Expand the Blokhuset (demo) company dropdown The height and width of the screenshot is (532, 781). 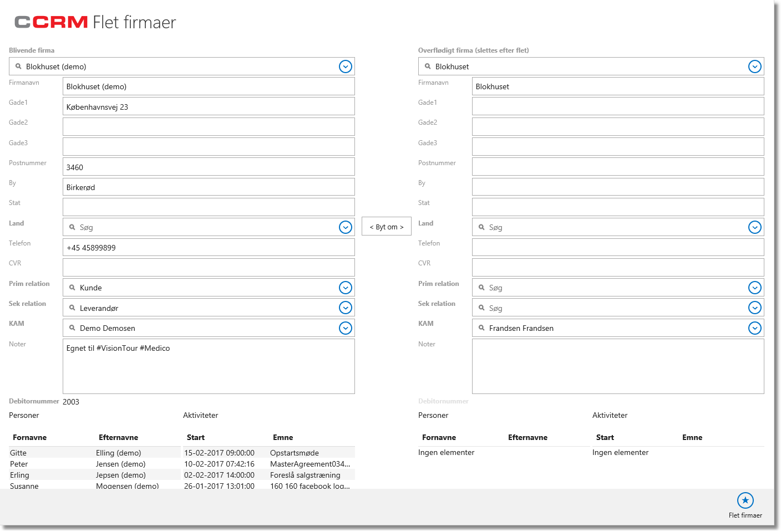click(x=346, y=66)
